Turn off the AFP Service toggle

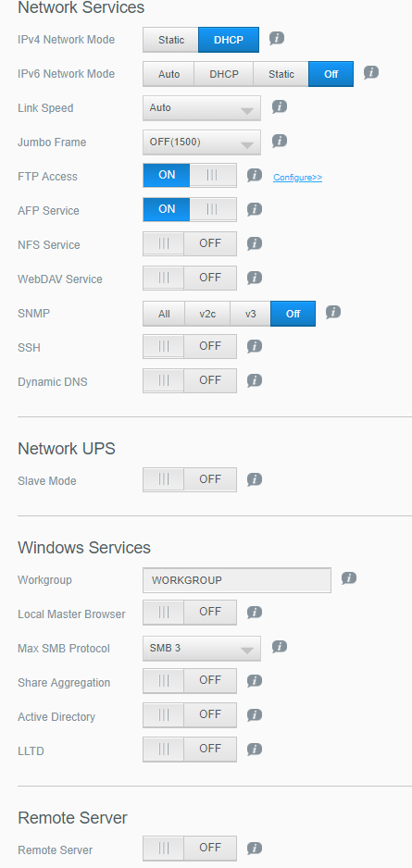pyautogui.click(x=190, y=210)
